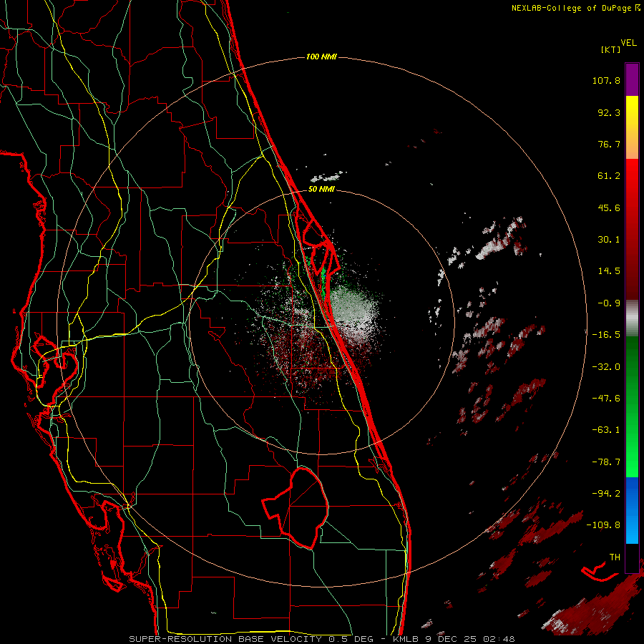The image size is (644, 644).
Task: Pick the gray near-zero segment of the color bar
Action: coord(632,316)
